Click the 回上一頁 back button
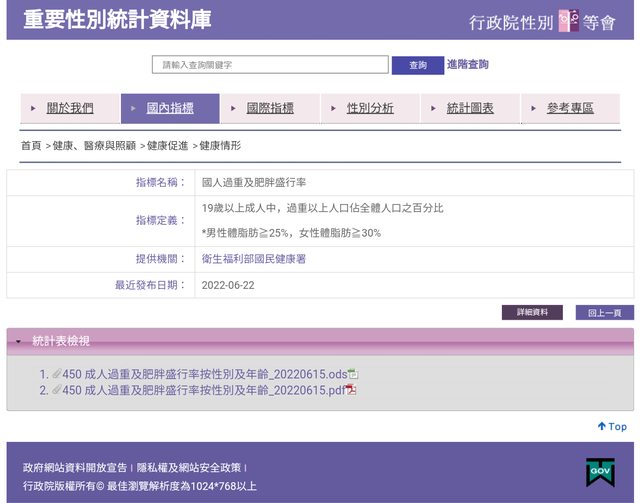 [x=604, y=313]
